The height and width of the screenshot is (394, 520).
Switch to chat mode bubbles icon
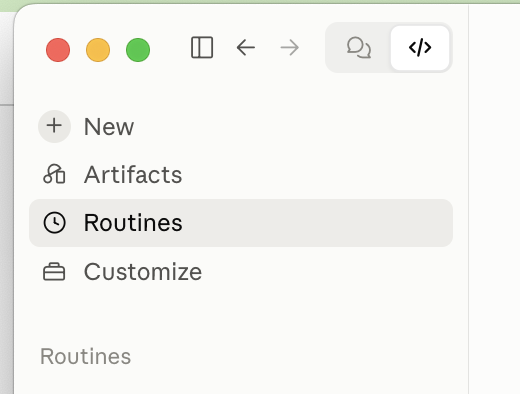click(x=359, y=48)
